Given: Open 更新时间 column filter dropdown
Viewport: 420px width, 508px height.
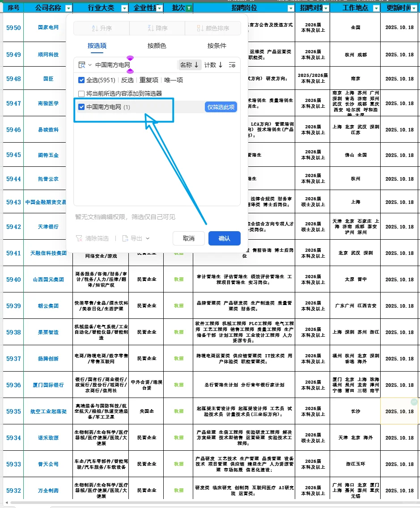Looking at the screenshot, I should (414, 8).
